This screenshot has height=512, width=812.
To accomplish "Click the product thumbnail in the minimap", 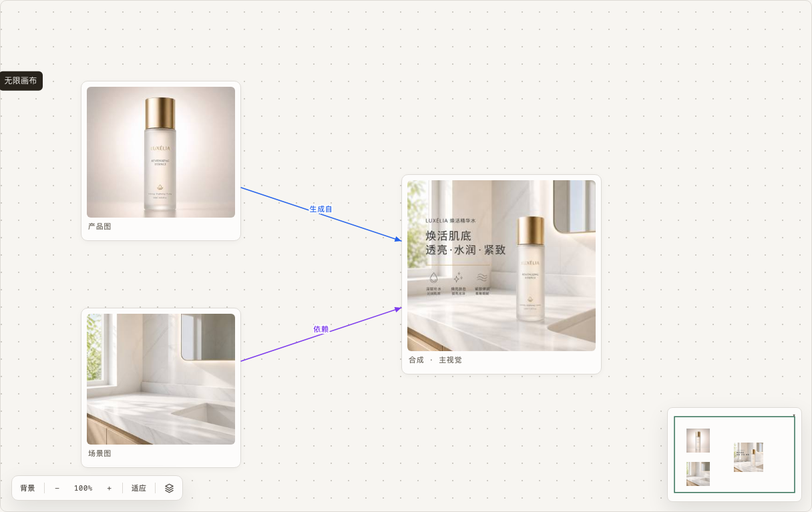I will [x=698, y=441].
